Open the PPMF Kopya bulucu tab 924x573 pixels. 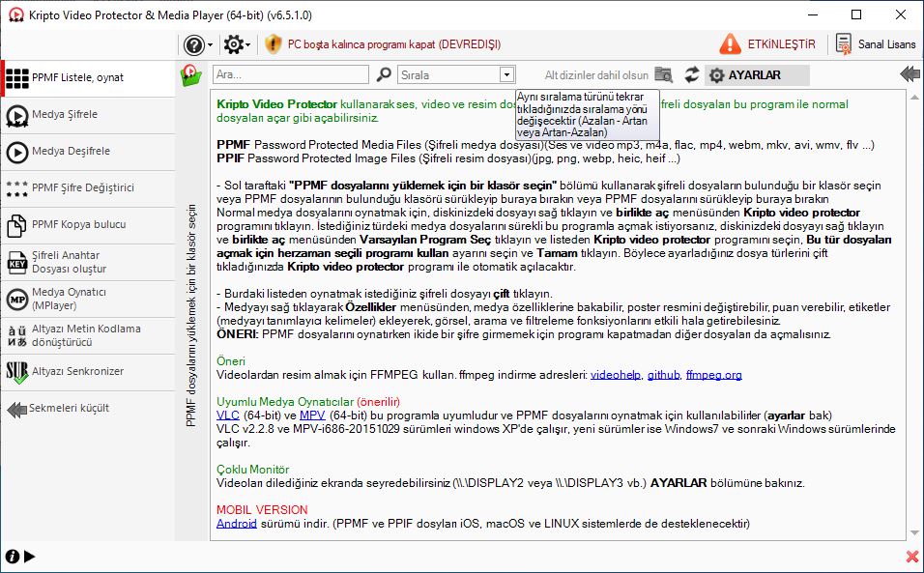88,224
